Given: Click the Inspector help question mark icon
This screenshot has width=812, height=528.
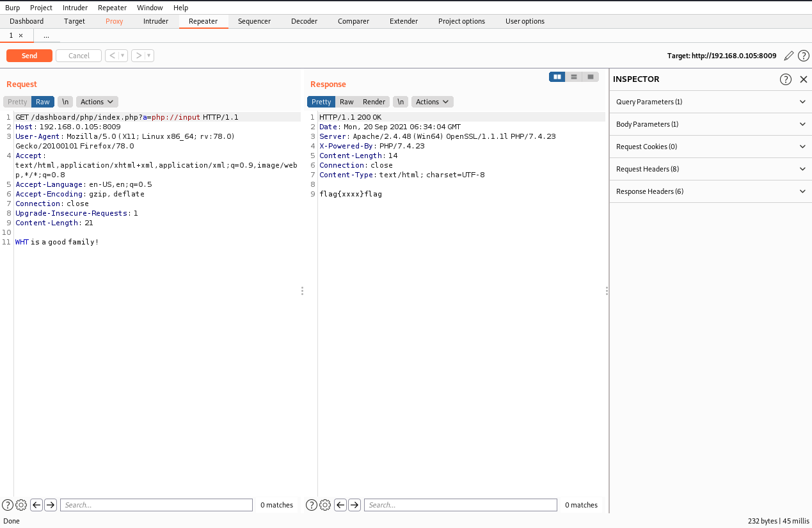Looking at the screenshot, I should tap(786, 79).
